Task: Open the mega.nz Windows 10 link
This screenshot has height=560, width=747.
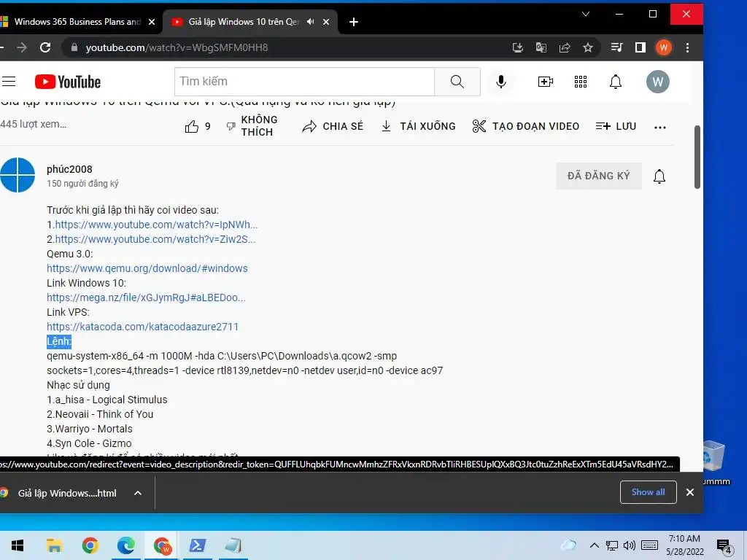Action: click(146, 297)
